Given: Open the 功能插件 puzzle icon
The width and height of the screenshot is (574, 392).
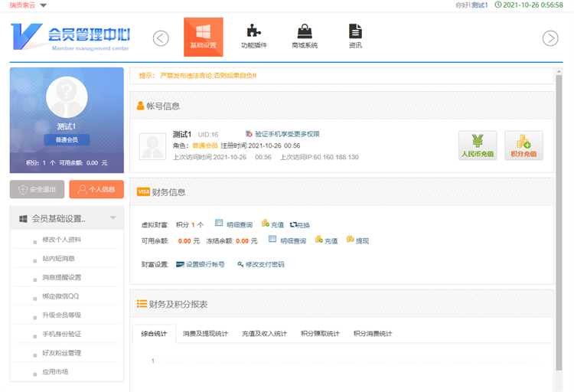Looking at the screenshot, I should click(253, 37).
